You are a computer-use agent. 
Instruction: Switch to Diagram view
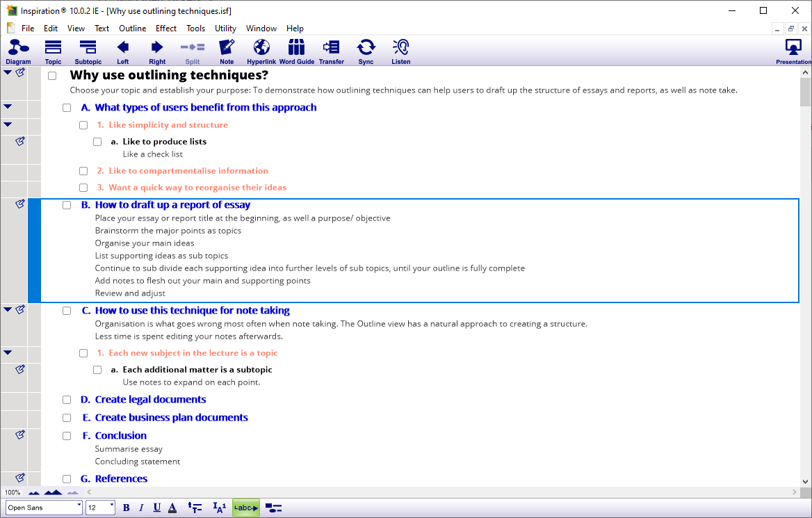click(18, 51)
